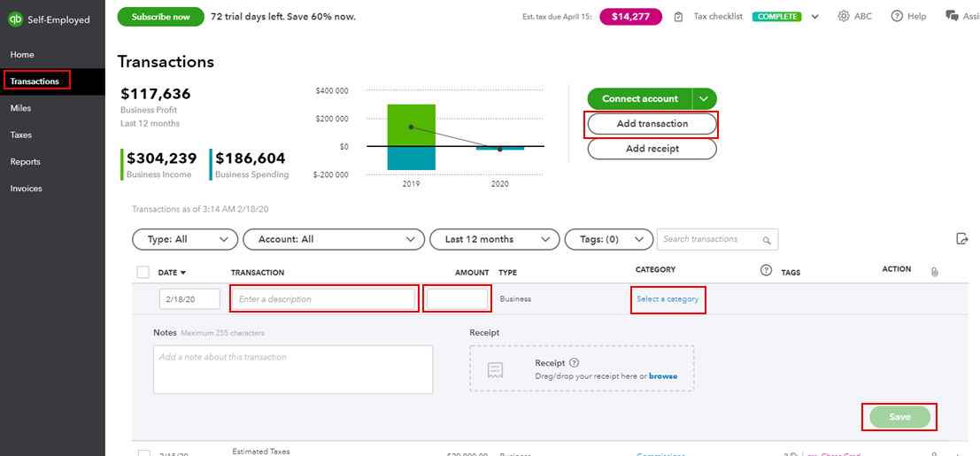This screenshot has height=456, width=980.
Task: Open the Connect account dropdown arrow
Action: [x=705, y=99]
